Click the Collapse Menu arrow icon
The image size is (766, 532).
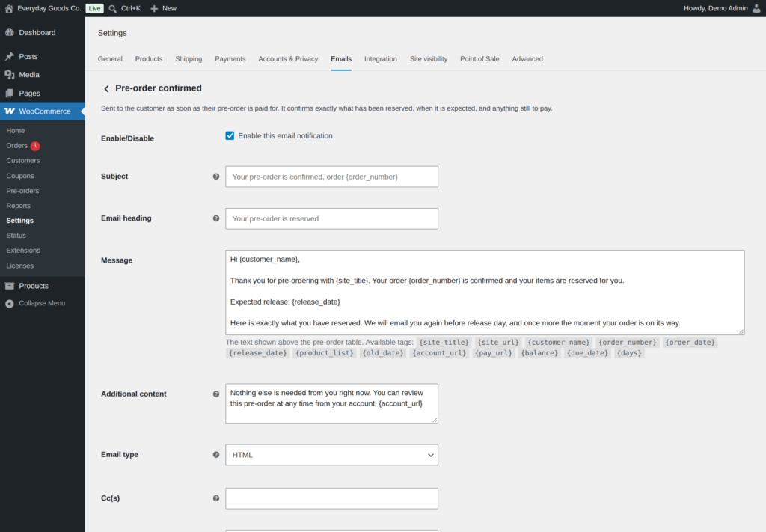click(10, 303)
